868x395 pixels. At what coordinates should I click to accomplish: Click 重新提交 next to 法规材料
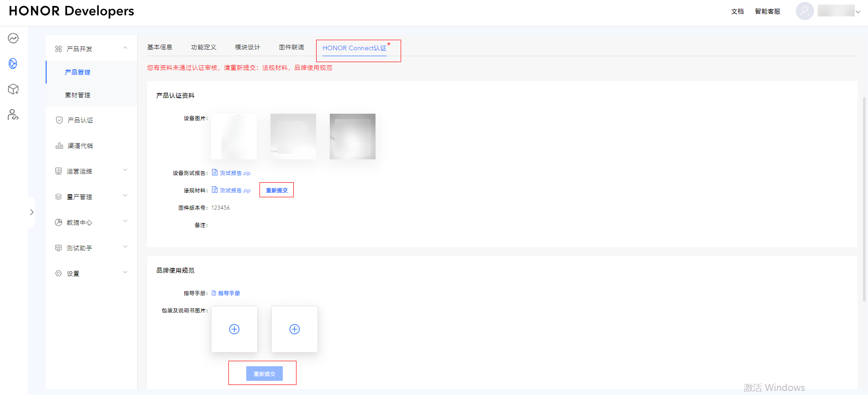277,190
